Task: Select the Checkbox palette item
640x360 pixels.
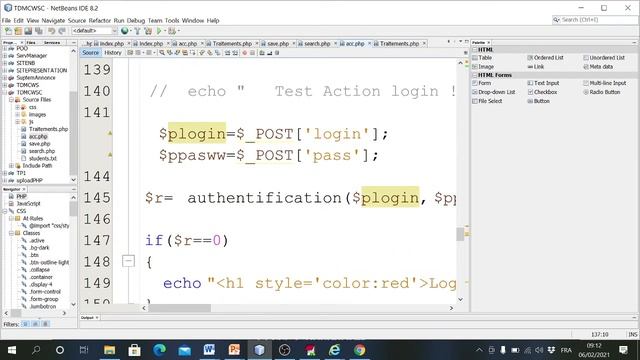Action: click(x=542, y=92)
